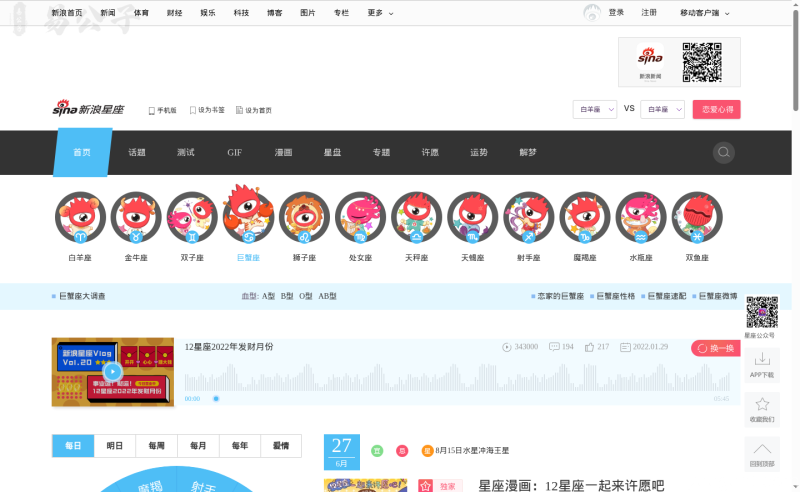
Task: Play the 新浪星座Vlog video thumbnail
Action: tap(113, 372)
